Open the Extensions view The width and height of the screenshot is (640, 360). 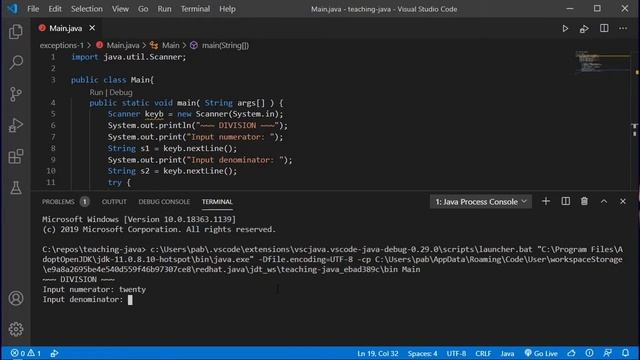pos(16,156)
